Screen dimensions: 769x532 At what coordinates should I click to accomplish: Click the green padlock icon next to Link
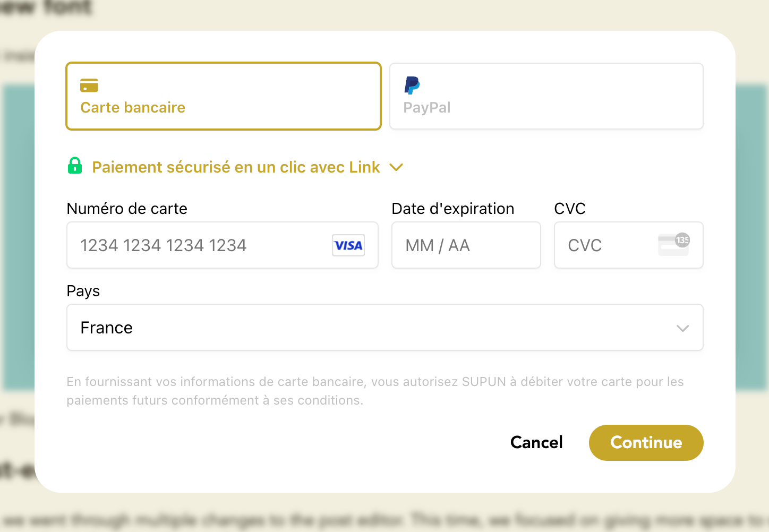tap(75, 166)
